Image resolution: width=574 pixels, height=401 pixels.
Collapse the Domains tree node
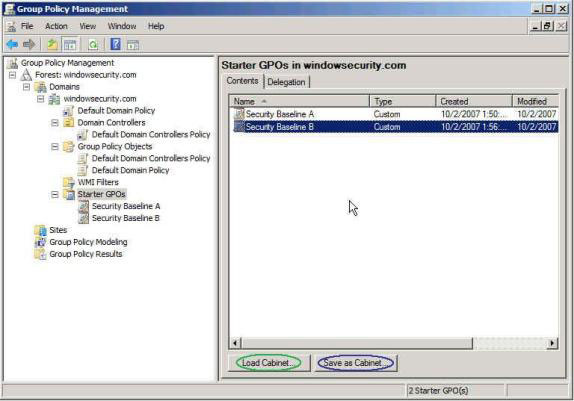pos(26,87)
